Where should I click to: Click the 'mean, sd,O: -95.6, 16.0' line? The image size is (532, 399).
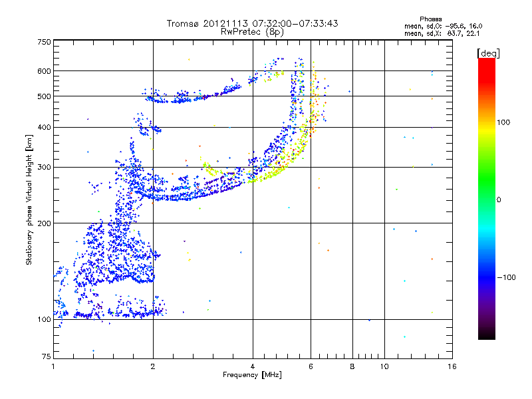click(443, 26)
